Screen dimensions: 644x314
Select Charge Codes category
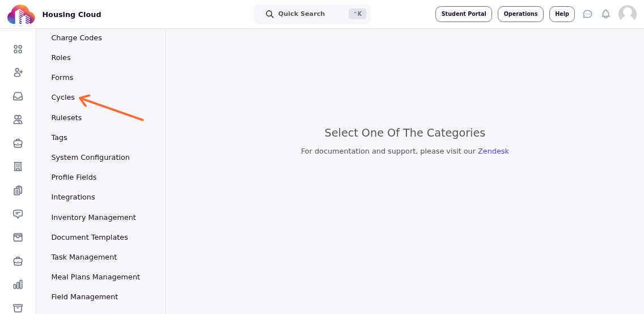(77, 38)
